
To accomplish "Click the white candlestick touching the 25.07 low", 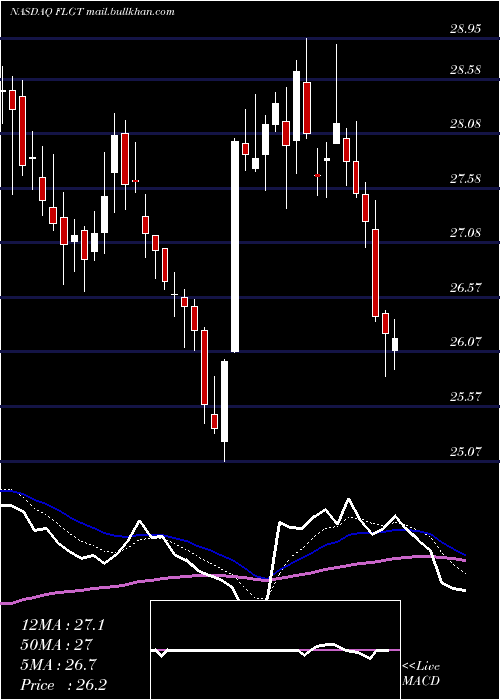I will click(225, 401).
